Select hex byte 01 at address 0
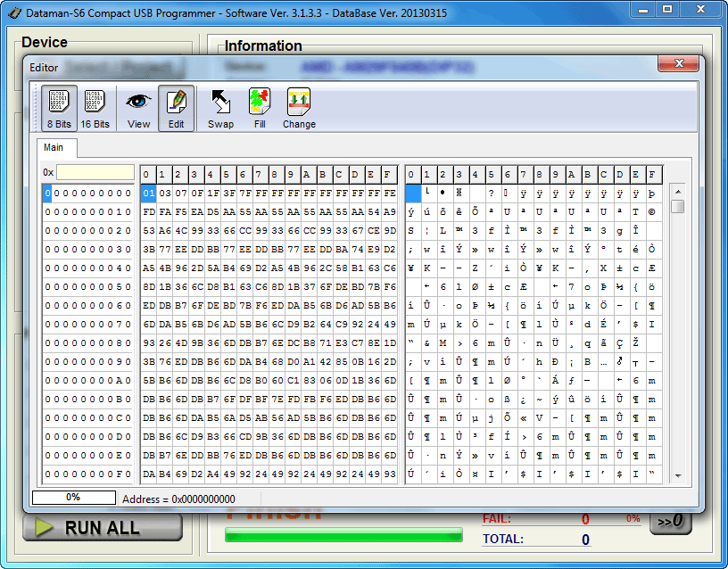The width and height of the screenshot is (728, 569). 149,193
